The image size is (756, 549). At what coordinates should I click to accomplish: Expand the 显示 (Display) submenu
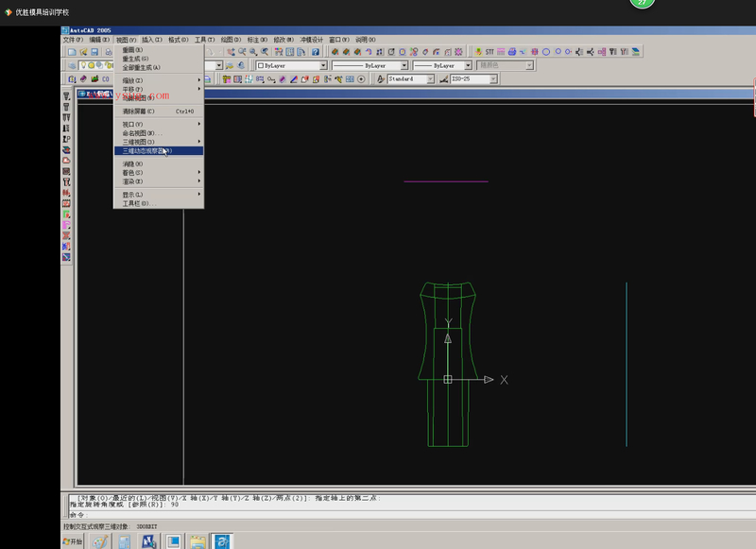pos(159,195)
